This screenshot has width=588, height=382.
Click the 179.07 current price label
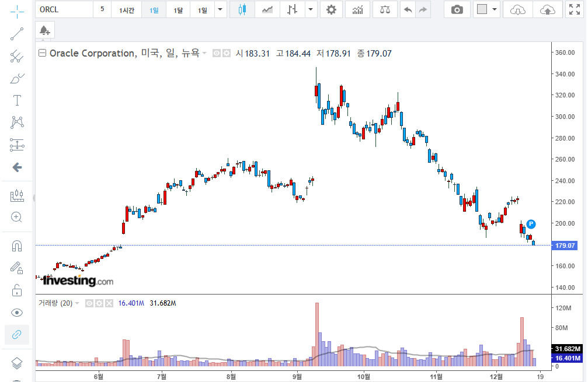[565, 246]
